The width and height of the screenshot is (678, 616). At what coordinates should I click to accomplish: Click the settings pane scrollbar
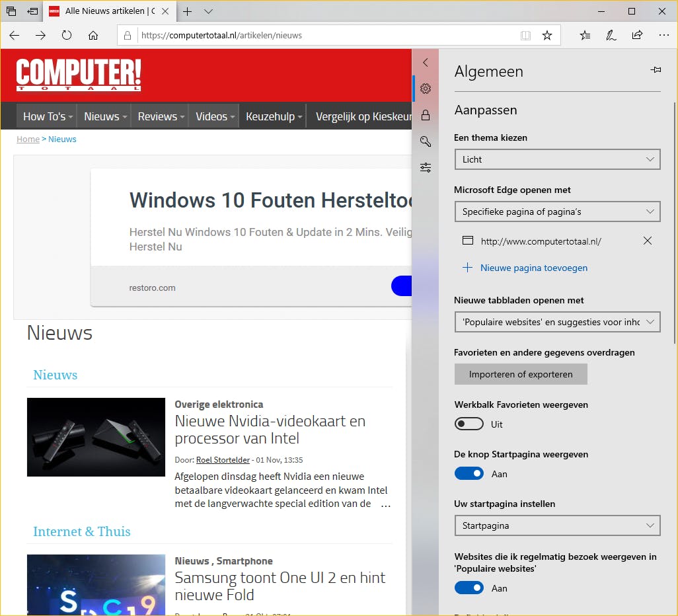[675, 223]
